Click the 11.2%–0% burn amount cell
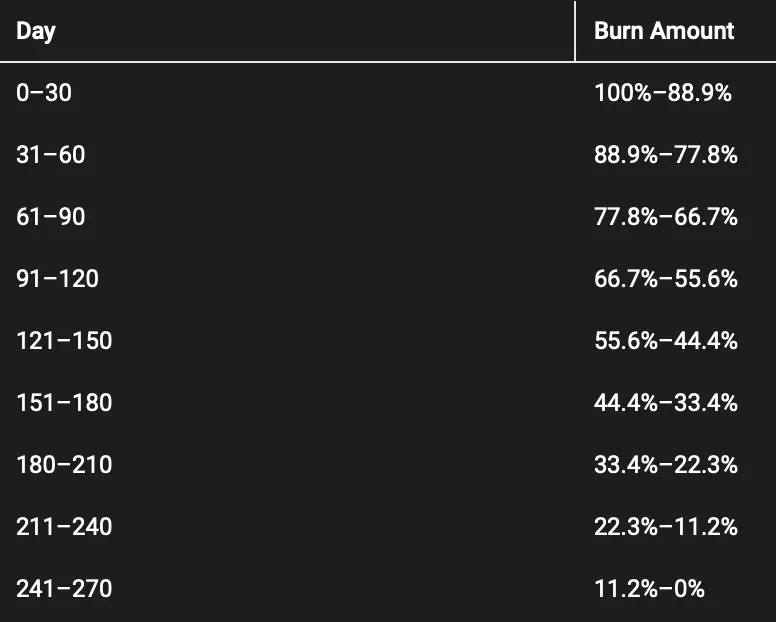Screen dimensions: 776x622 [649, 589]
